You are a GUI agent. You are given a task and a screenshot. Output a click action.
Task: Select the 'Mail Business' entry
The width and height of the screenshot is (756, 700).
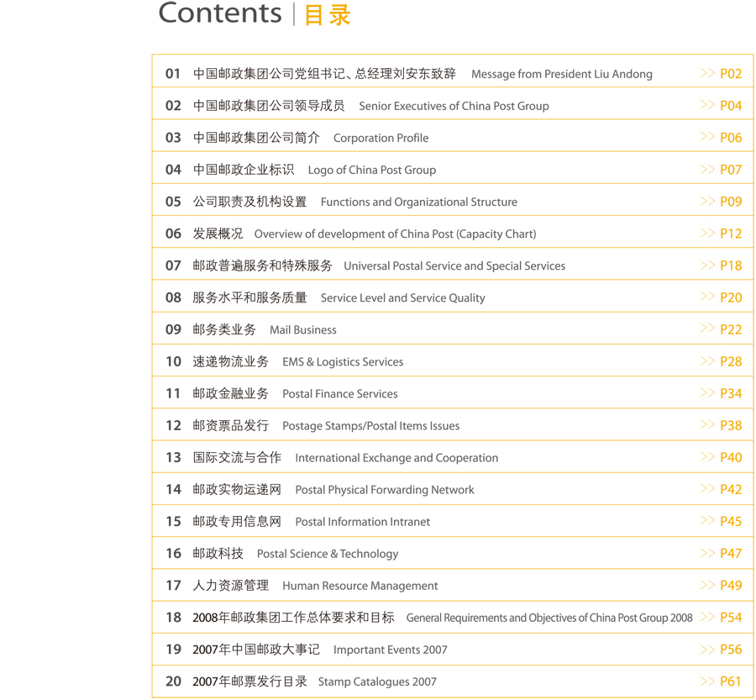[x=302, y=330]
